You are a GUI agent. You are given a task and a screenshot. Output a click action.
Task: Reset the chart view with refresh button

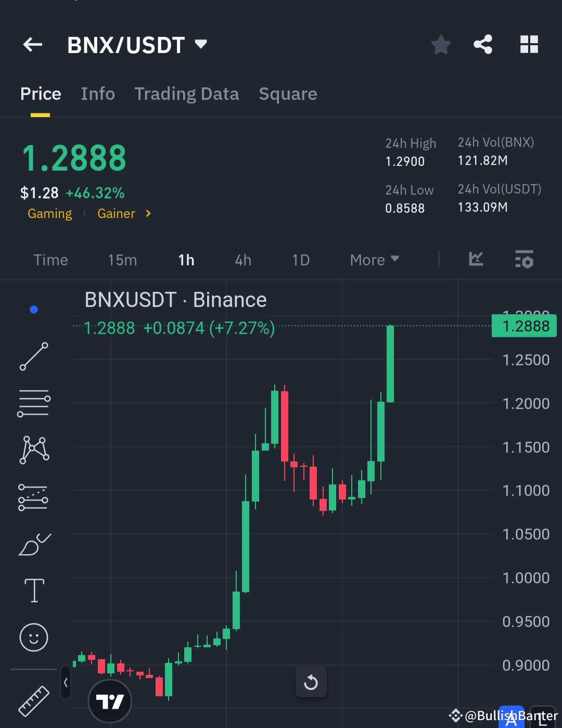coord(311,682)
